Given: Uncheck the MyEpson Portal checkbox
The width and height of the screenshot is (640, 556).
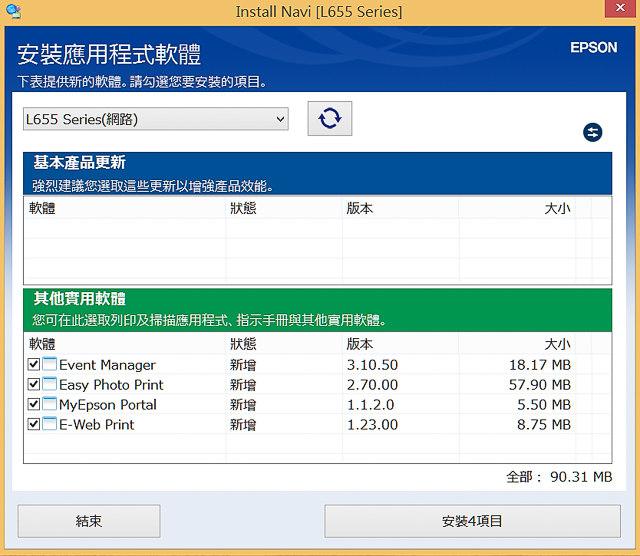Looking at the screenshot, I should (x=34, y=404).
